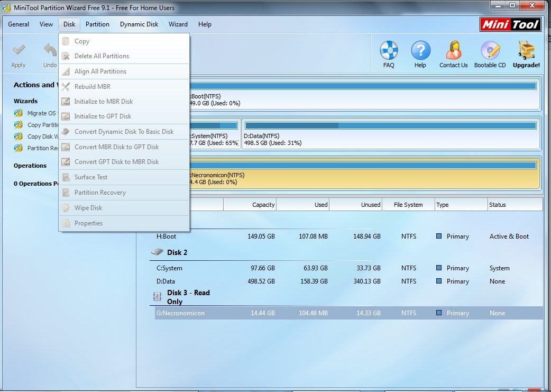This screenshot has width=551, height=392.
Task: Choose Initialize to MBR Disk
Action: tap(124, 102)
